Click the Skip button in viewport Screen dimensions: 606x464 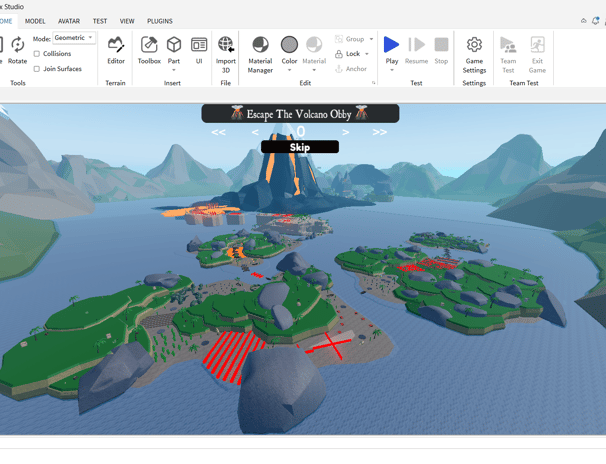tap(300, 147)
